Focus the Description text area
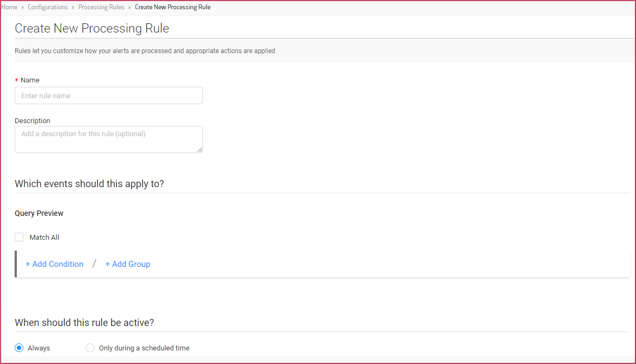636x364 pixels. coord(109,139)
